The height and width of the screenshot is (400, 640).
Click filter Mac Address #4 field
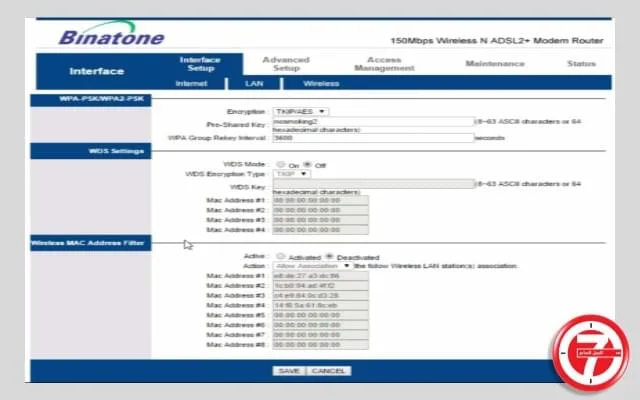point(320,305)
